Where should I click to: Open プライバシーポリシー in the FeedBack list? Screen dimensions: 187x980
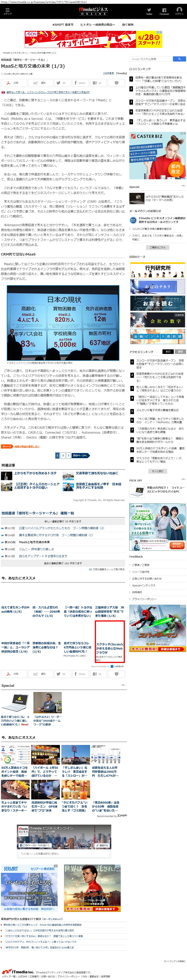[x=144, y=599]
